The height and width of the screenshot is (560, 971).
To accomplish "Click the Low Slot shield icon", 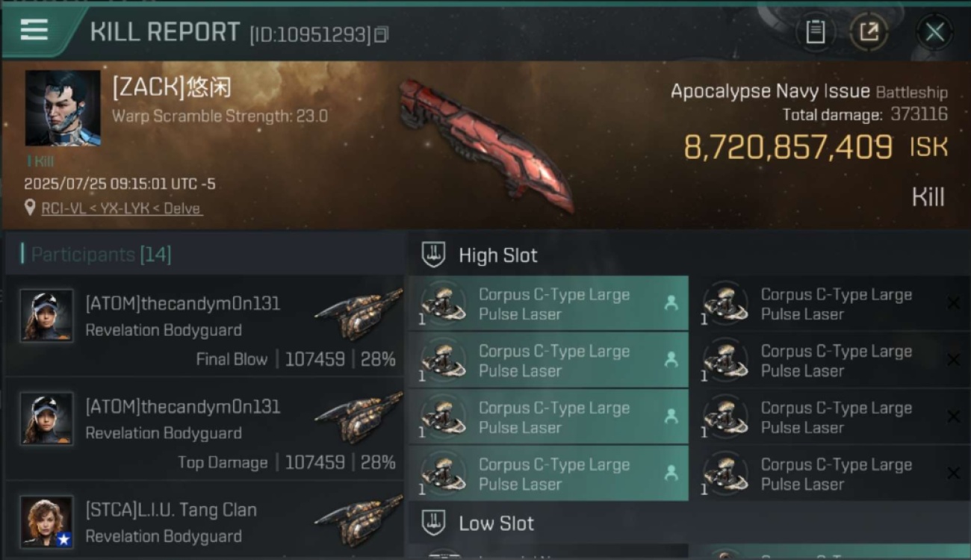I will point(433,523).
